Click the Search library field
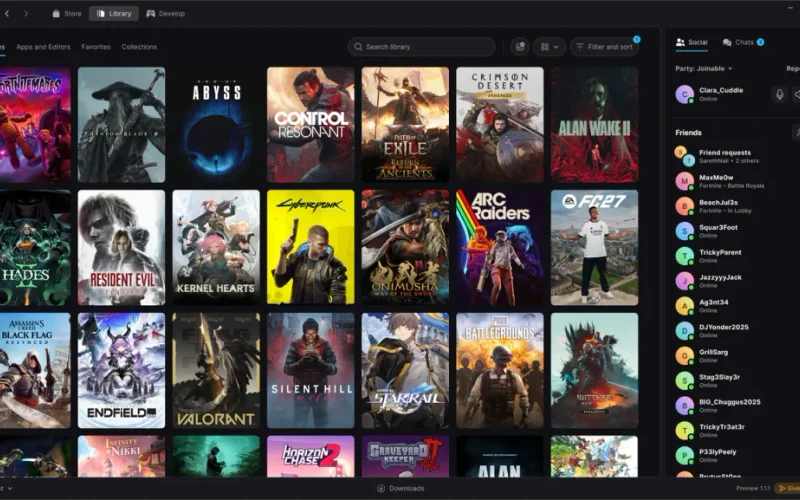Image resolution: width=800 pixels, height=500 pixels. [421, 47]
